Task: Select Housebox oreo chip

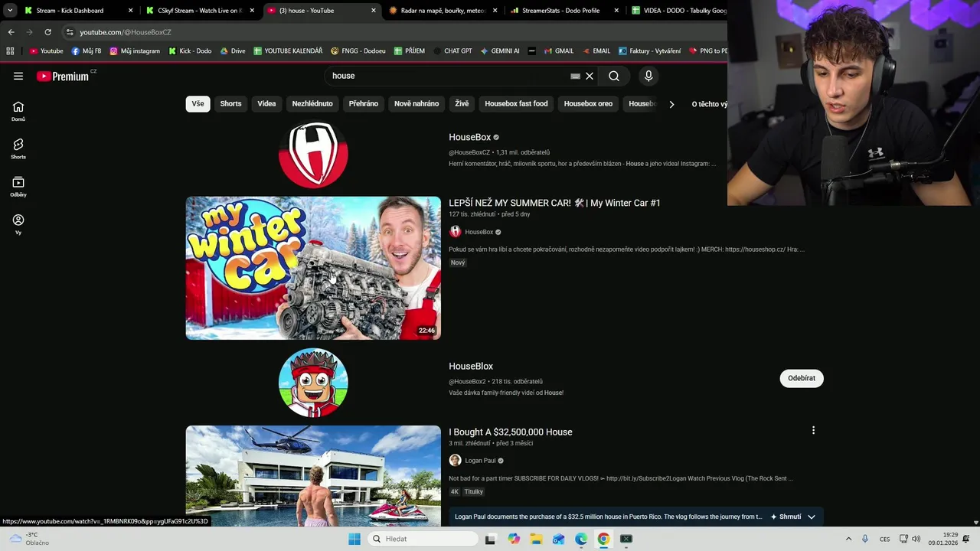Action: click(x=588, y=104)
